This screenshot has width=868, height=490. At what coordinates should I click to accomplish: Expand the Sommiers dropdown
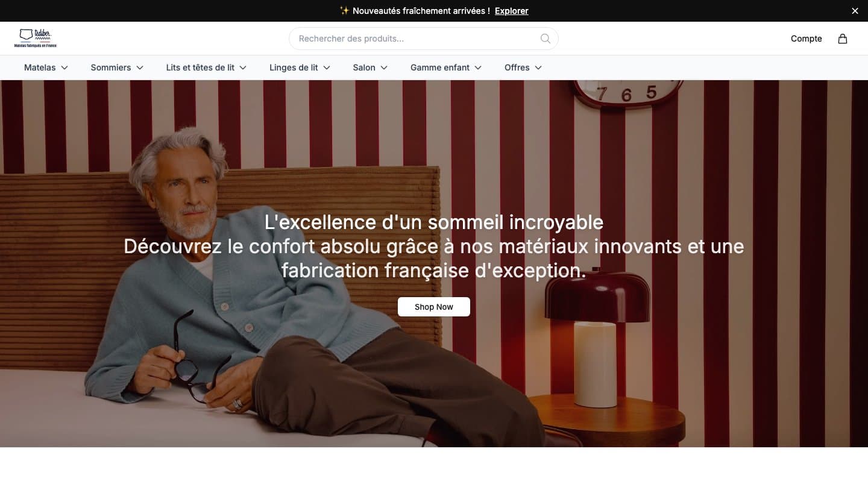117,68
